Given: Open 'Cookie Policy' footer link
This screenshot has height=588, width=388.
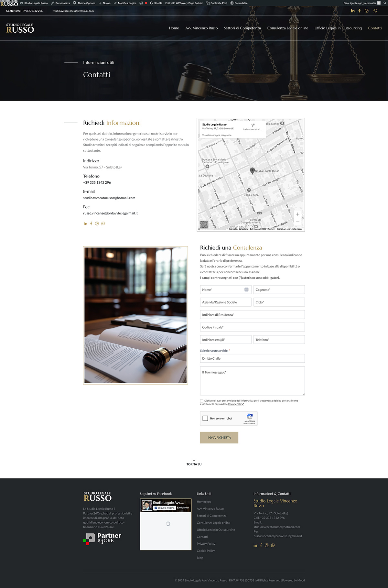Looking at the screenshot, I should (x=206, y=551).
